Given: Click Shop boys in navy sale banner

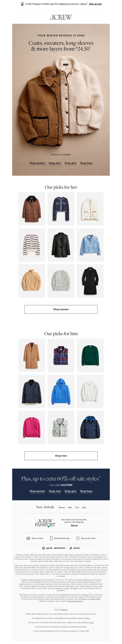Looking at the screenshot, I should [86, 491].
